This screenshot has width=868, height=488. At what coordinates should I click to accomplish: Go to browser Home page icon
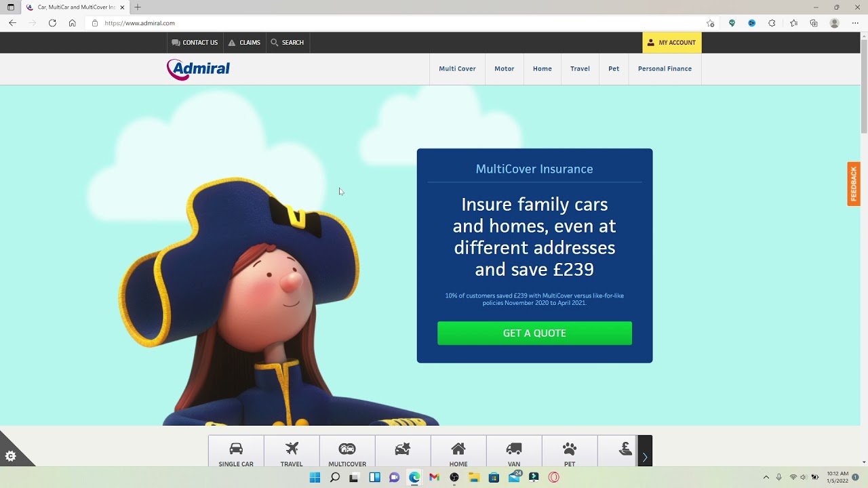(x=73, y=23)
